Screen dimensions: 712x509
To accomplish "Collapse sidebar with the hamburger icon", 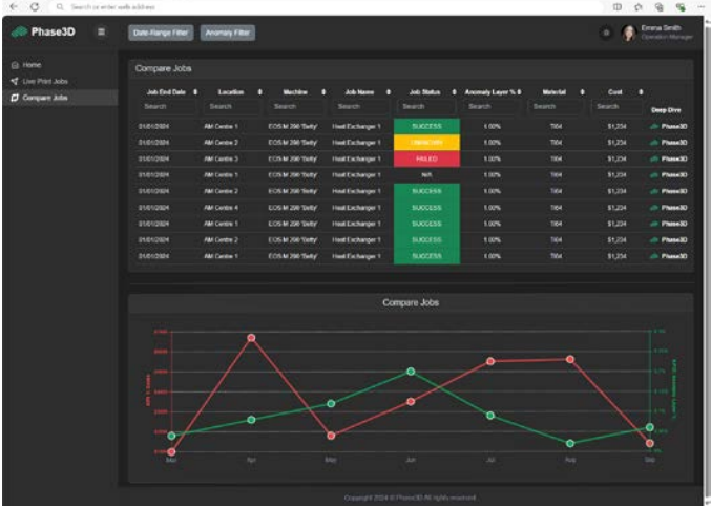I will [101, 32].
